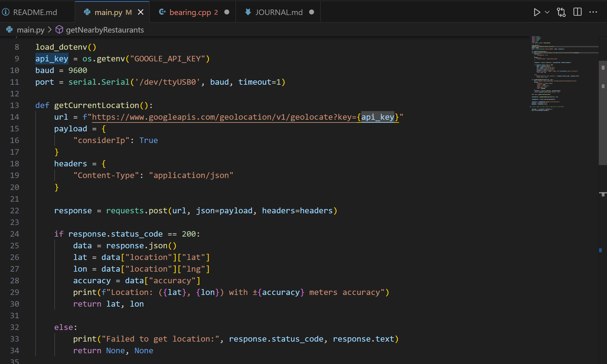
Task: Switch to the bearing.cpp tab
Action: tap(192, 12)
